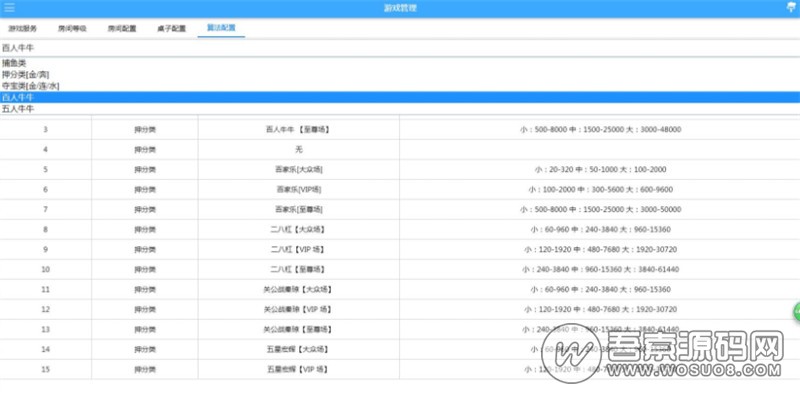Click row number 8 cell
The width and height of the screenshot is (800, 396).
click(x=45, y=230)
